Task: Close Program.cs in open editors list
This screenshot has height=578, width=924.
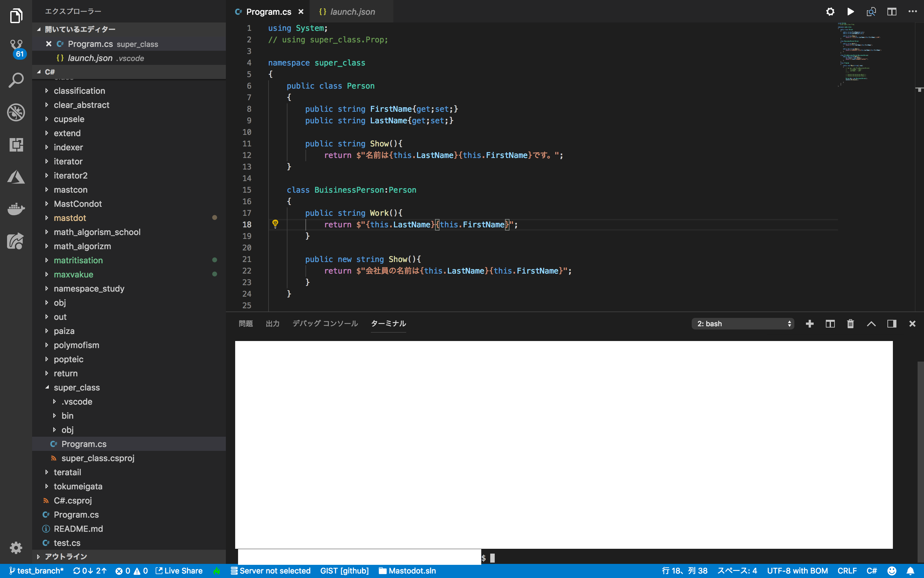Action: pyautogui.click(x=48, y=44)
